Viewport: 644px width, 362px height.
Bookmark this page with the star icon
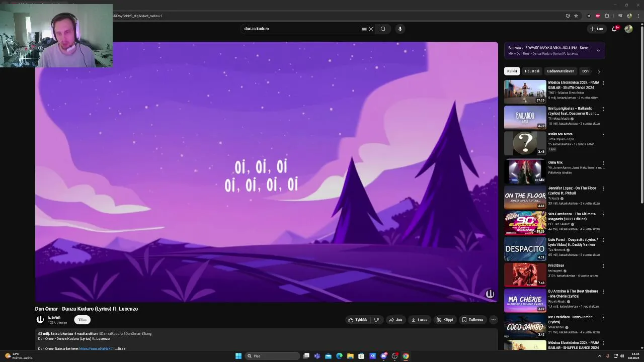[576, 16]
